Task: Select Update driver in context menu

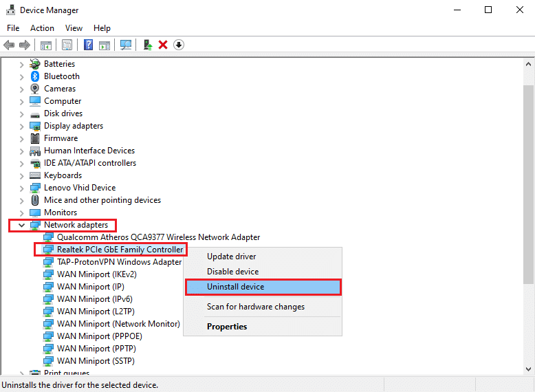Action: (231, 257)
